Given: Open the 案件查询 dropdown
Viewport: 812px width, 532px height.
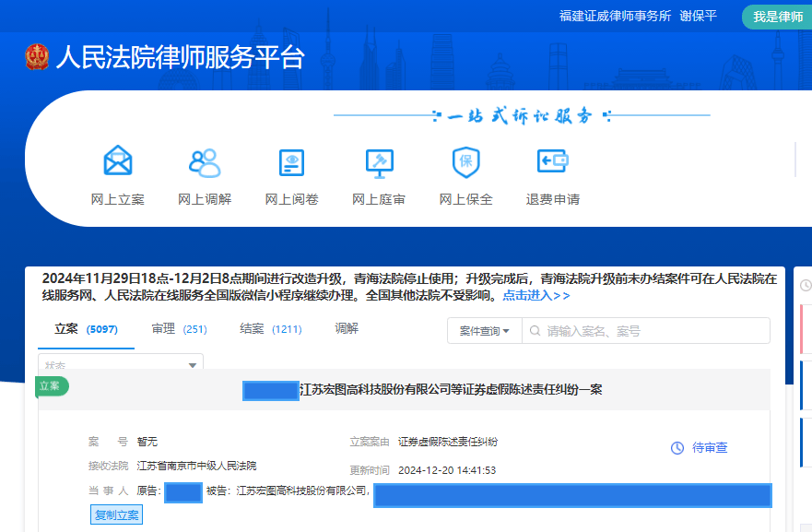Looking at the screenshot, I should (485, 330).
